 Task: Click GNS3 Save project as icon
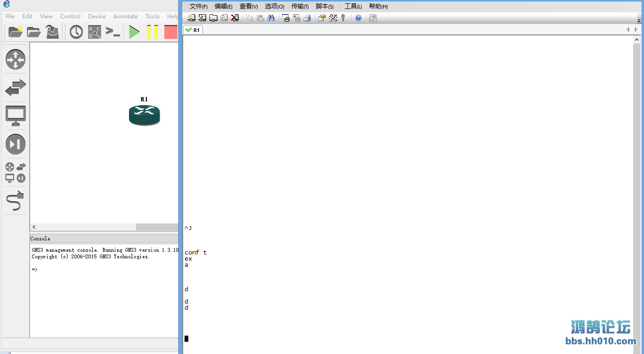[52, 32]
